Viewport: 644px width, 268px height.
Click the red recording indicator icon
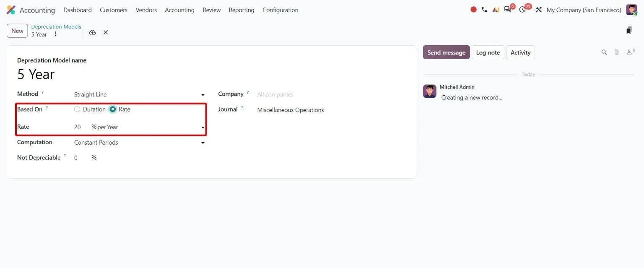point(473,10)
